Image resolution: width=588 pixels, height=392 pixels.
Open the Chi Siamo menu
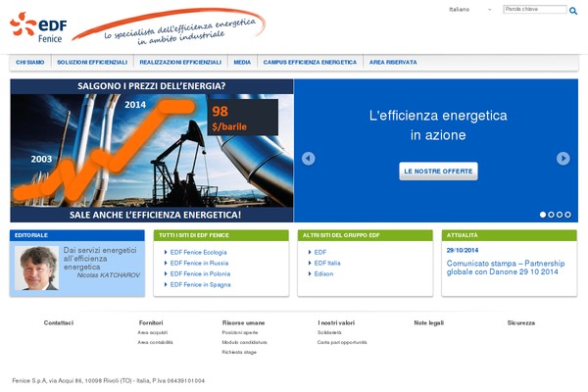30,63
